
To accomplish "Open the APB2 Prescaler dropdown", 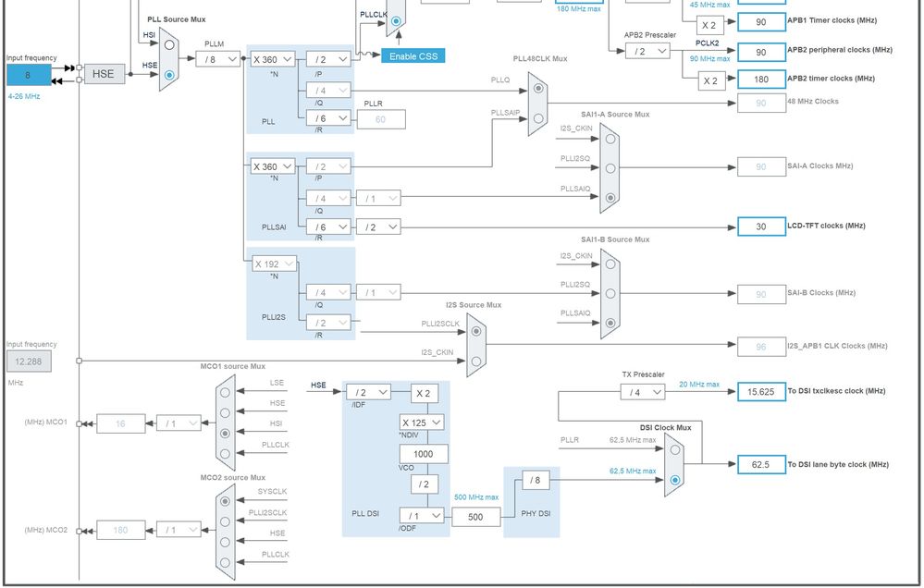I will pos(647,51).
